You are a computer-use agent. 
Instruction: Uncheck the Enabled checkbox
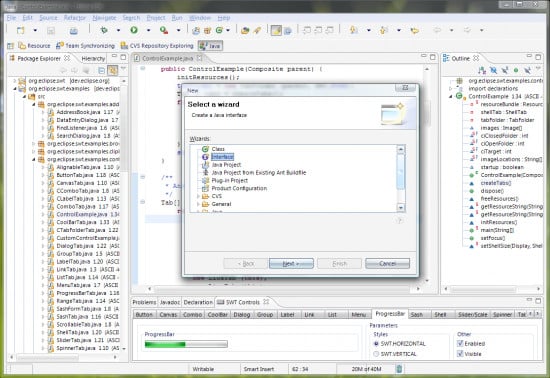point(460,343)
